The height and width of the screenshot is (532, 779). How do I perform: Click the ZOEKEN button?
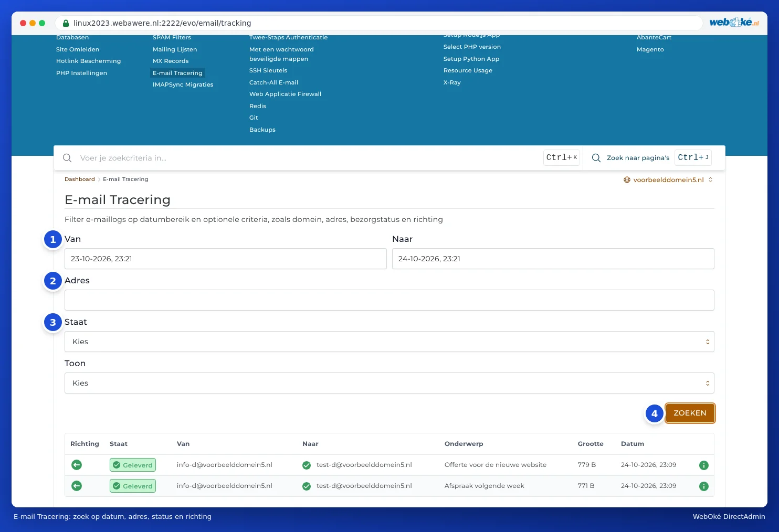click(x=690, y=413)
